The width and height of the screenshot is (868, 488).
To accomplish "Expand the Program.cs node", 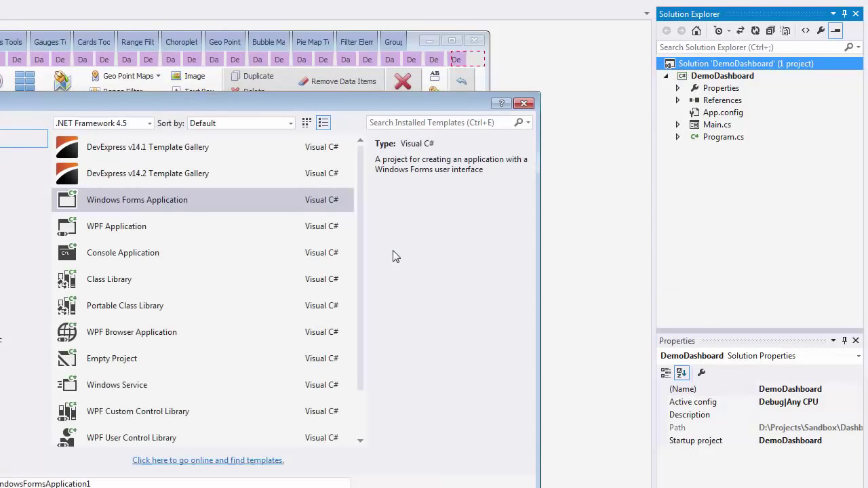I will click(677, 137).
